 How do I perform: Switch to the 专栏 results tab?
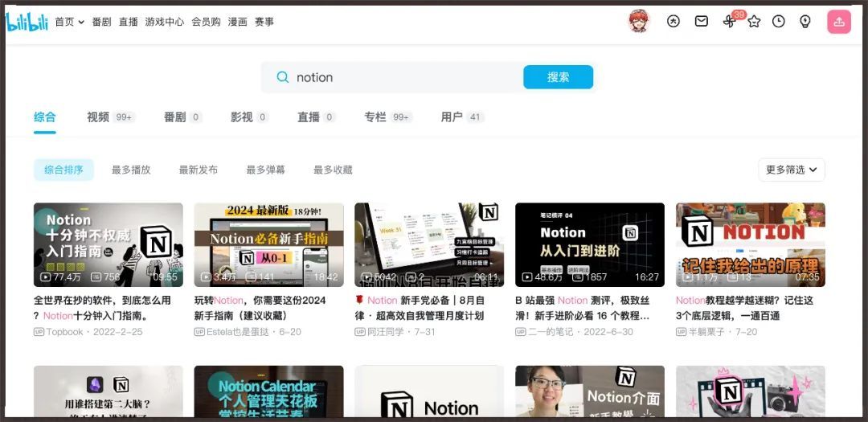388,117
